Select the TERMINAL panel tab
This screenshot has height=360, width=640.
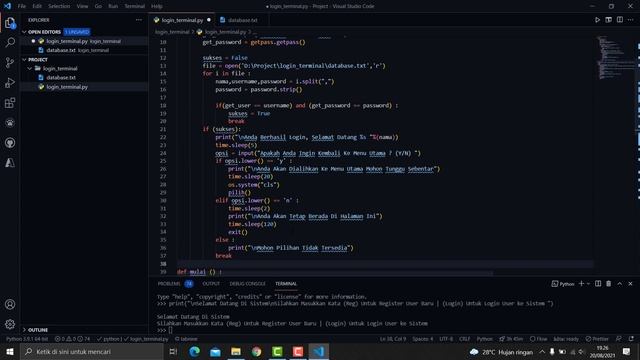click(286, 284)
